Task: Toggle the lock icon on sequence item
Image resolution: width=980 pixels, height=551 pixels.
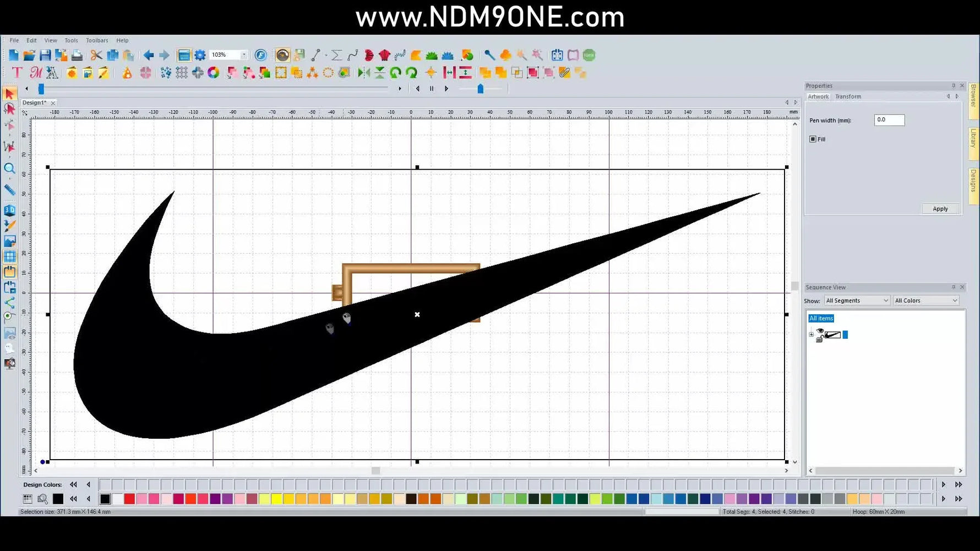Action: click(819, 339)
